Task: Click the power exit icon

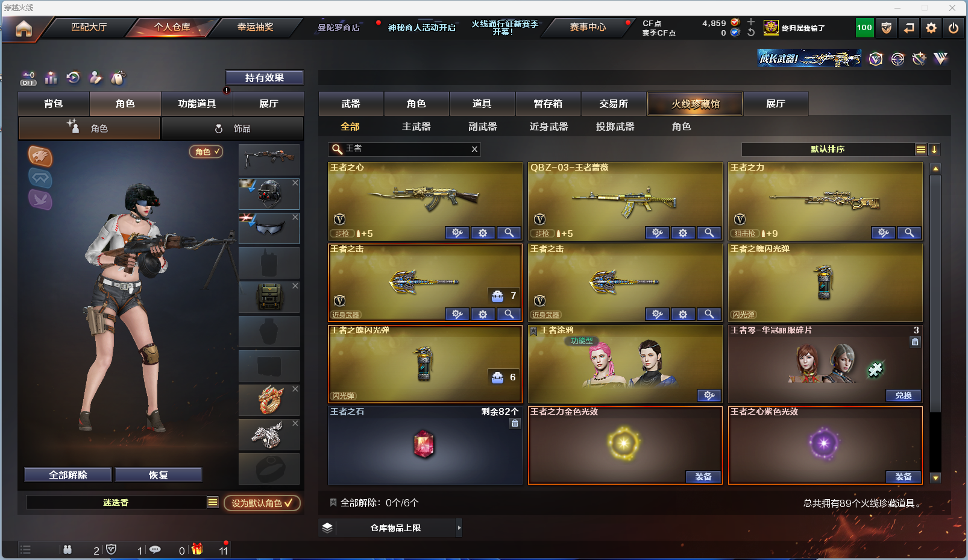Action: coord(954,28)
